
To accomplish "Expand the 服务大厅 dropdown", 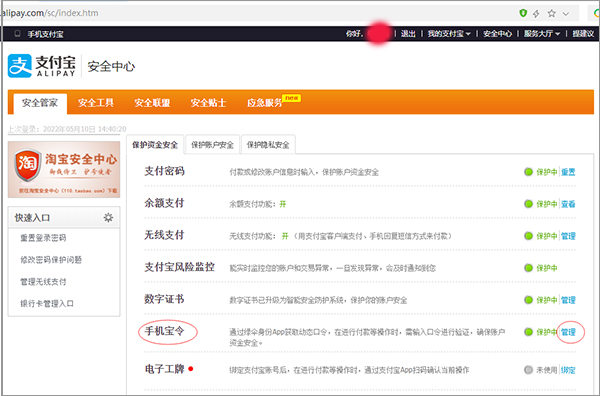I will (x=541, y=34).
